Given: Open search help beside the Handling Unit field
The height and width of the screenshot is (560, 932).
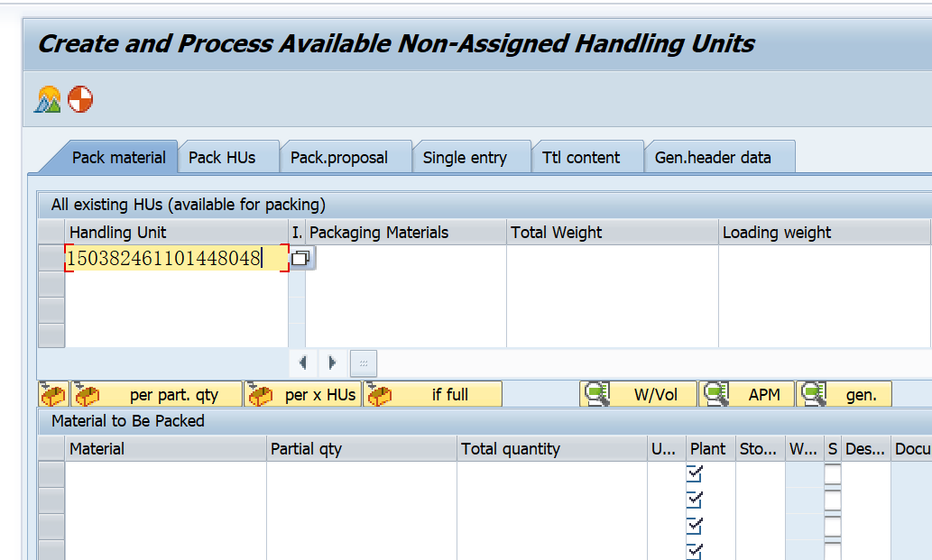Looking at the screenshot, I should (301, 258).
